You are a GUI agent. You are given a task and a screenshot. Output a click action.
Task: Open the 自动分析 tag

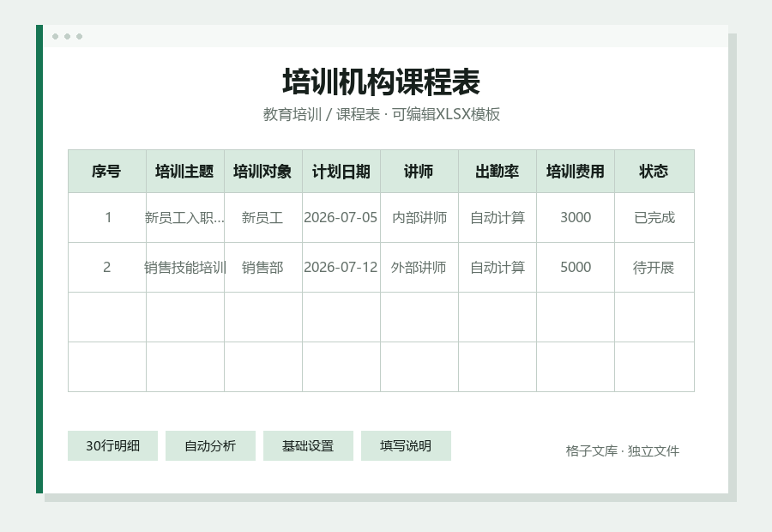[210, 446]
